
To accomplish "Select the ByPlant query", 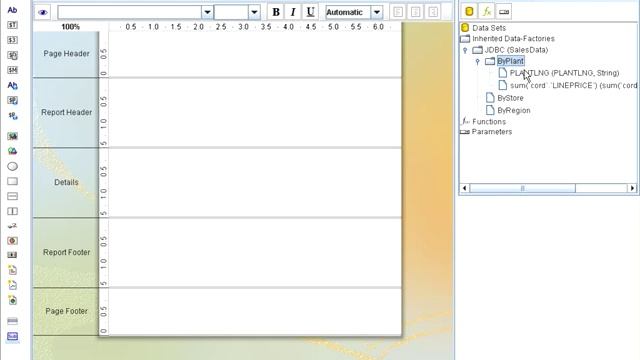I will point(510,61).
